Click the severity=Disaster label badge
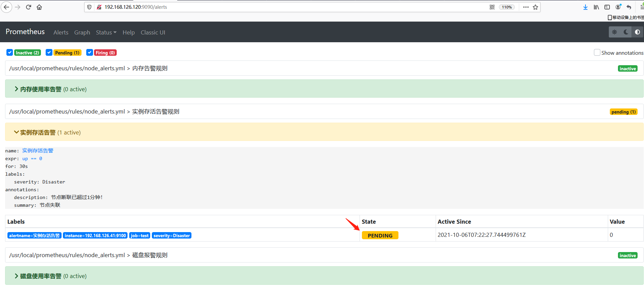The height and width of the screenshot is (298, 644). coord(172,235)
